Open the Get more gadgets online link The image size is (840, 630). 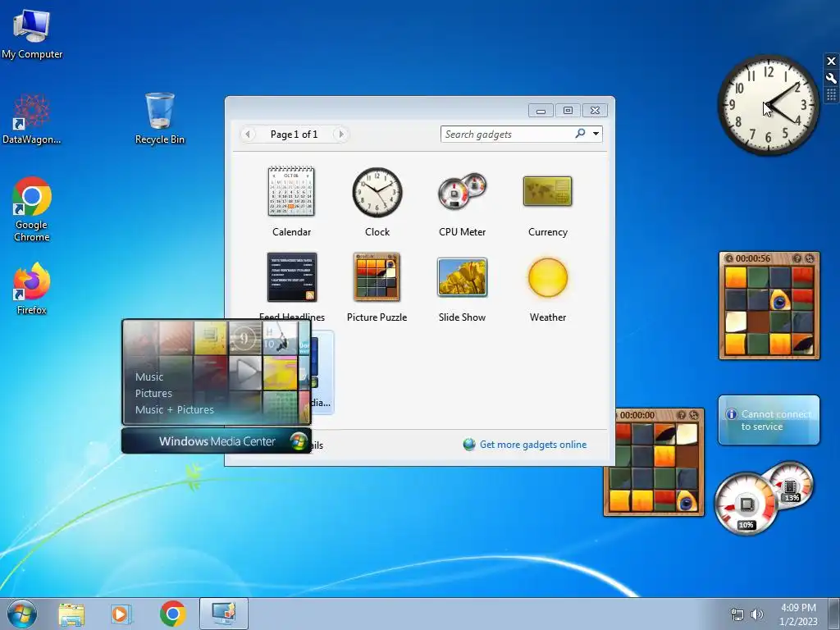coord(533,445)
